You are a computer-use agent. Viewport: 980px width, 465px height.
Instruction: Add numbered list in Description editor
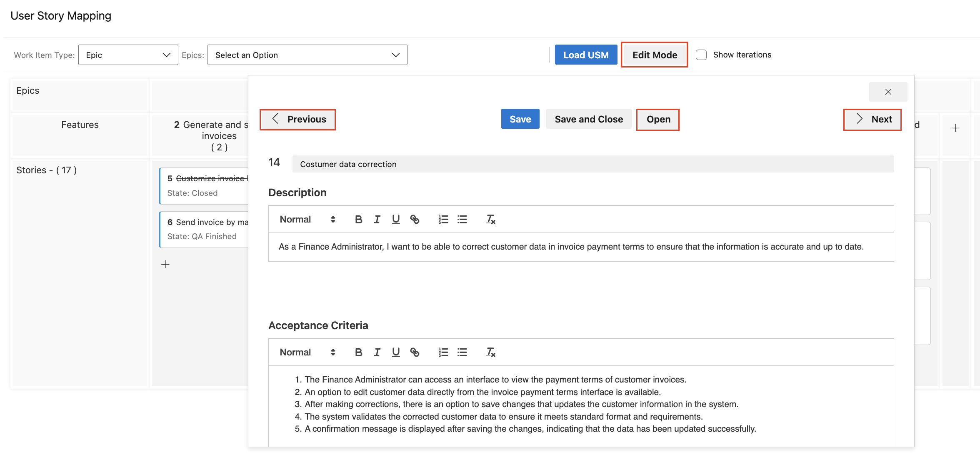click(443, 219)
